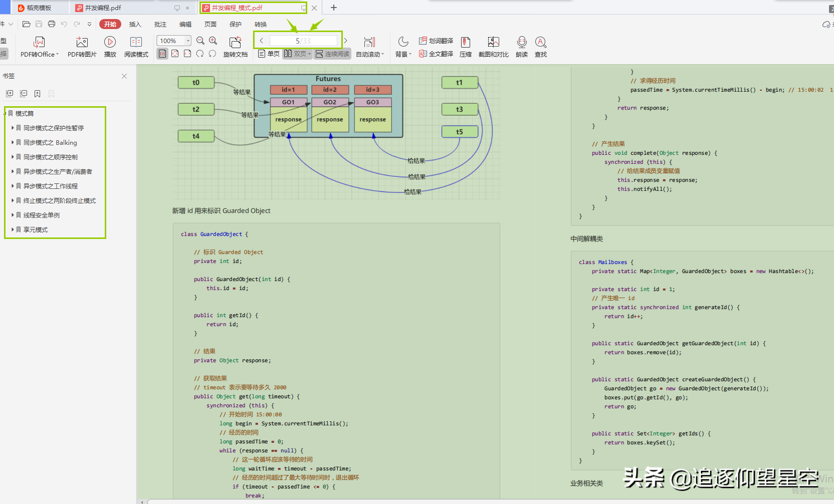Viewport: 834px width, 504px height.
Task: Expand the 享元模式 bookmark node
Action: (13, 229)
